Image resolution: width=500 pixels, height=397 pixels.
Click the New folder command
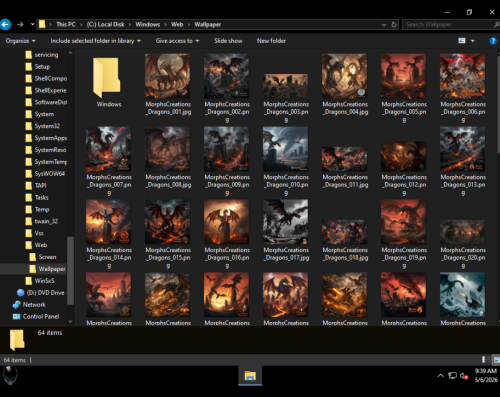coord(271,41)
